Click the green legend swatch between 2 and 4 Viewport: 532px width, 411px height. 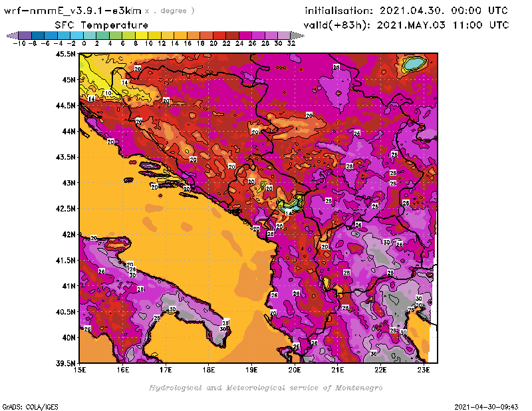(102, 35)
